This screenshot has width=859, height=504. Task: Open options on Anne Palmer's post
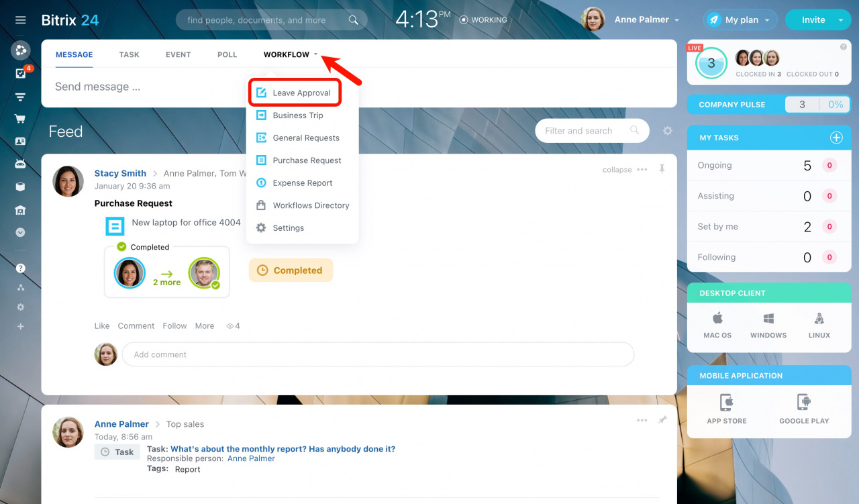(x=642, y=420)
